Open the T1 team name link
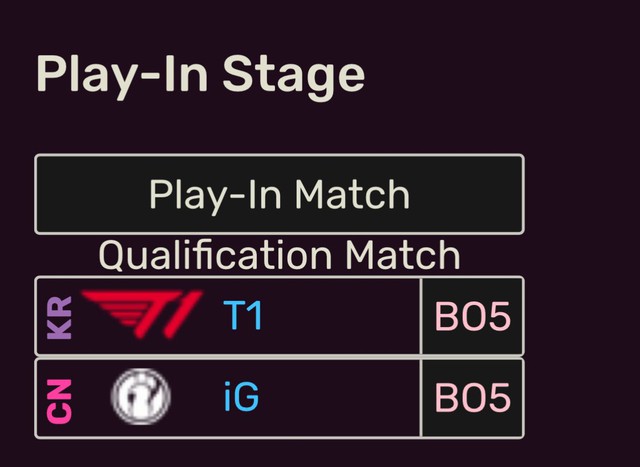 [x=243, y=316]
